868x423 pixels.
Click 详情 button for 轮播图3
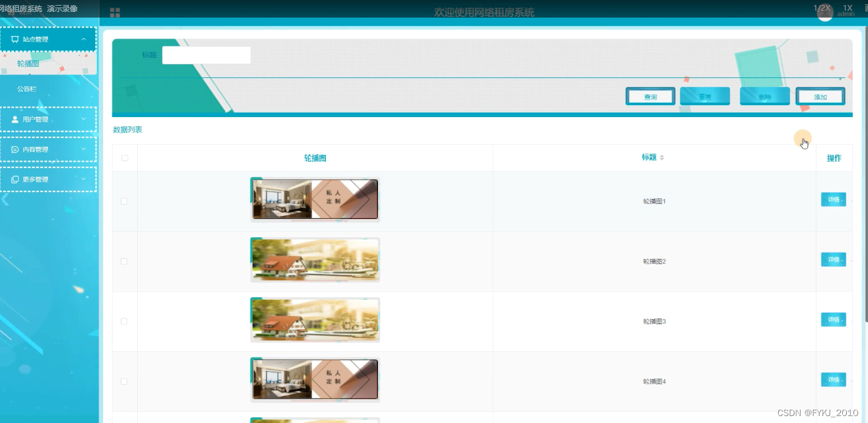pos(833,320)
